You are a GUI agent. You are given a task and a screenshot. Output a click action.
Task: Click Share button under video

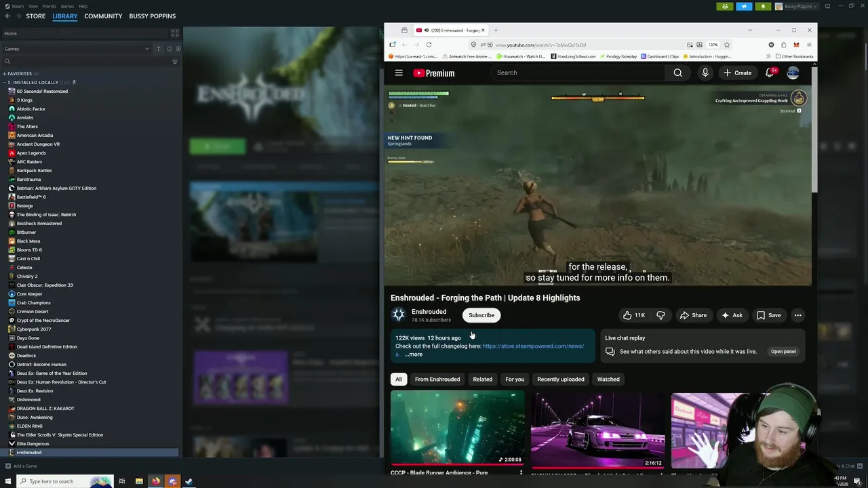(693, 315)
